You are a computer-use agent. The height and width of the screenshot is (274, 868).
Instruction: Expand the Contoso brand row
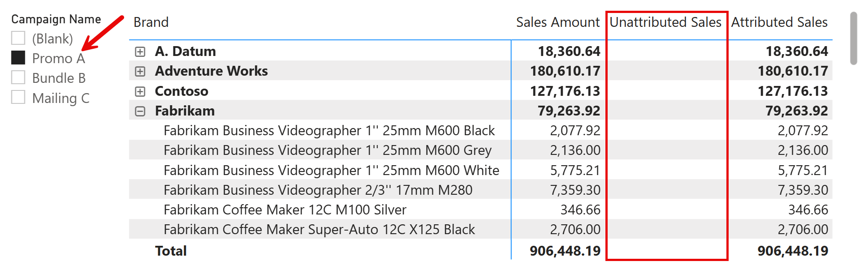tap(140, 92)
